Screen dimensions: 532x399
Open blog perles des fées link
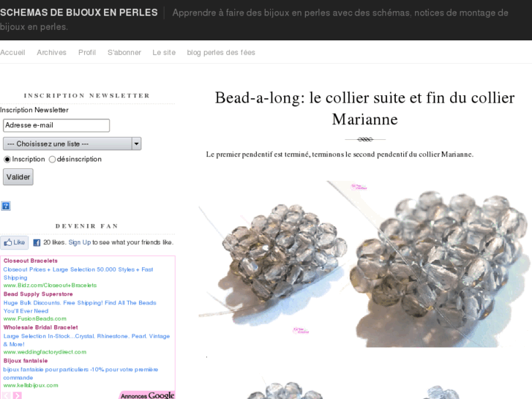click(x=221, y=52)
